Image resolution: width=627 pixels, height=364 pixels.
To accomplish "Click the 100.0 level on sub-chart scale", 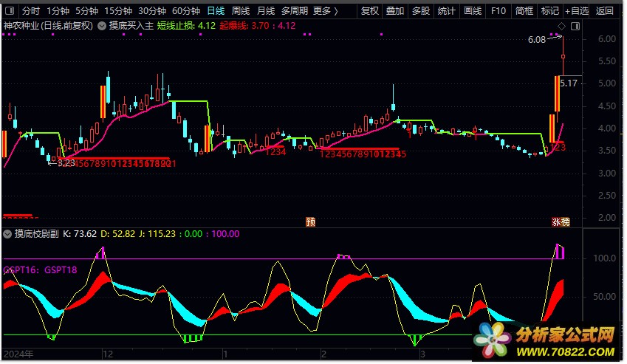I will pos(604,258).
